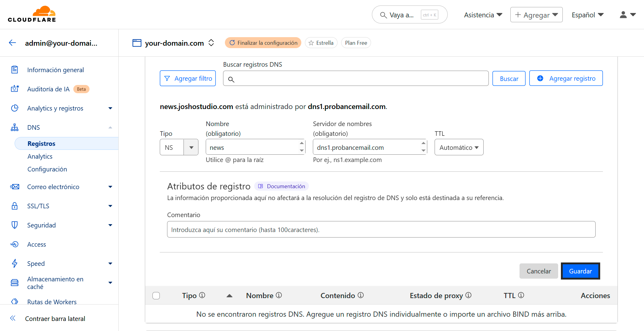644x331 pixels.
Task: Click the Rutas de Workers icon
Action: (x=15, y=301)
